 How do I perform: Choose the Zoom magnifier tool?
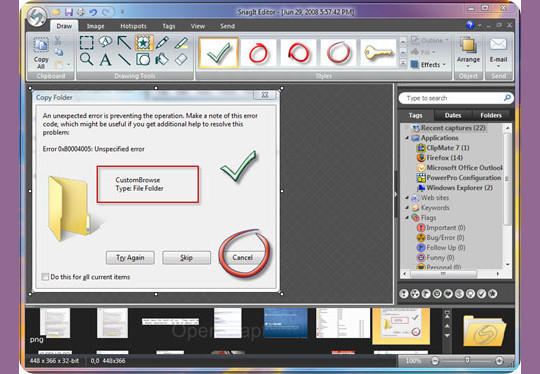[x=86, y=59]
